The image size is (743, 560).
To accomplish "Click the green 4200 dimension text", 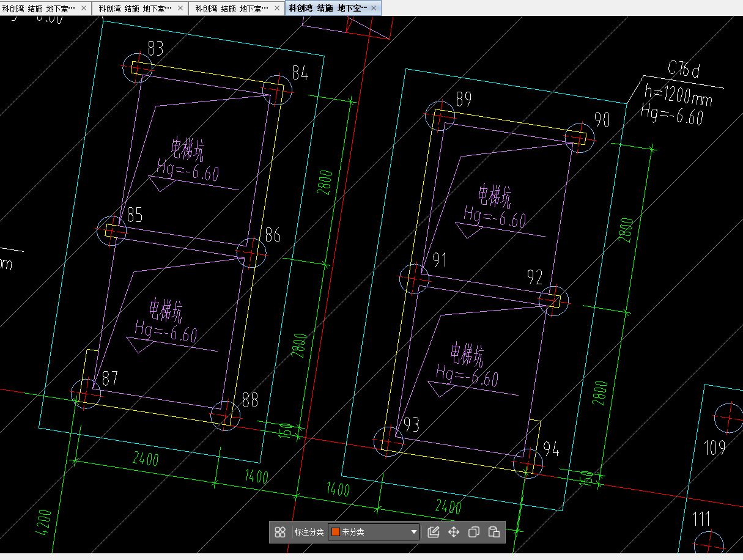I will point(43,524).
